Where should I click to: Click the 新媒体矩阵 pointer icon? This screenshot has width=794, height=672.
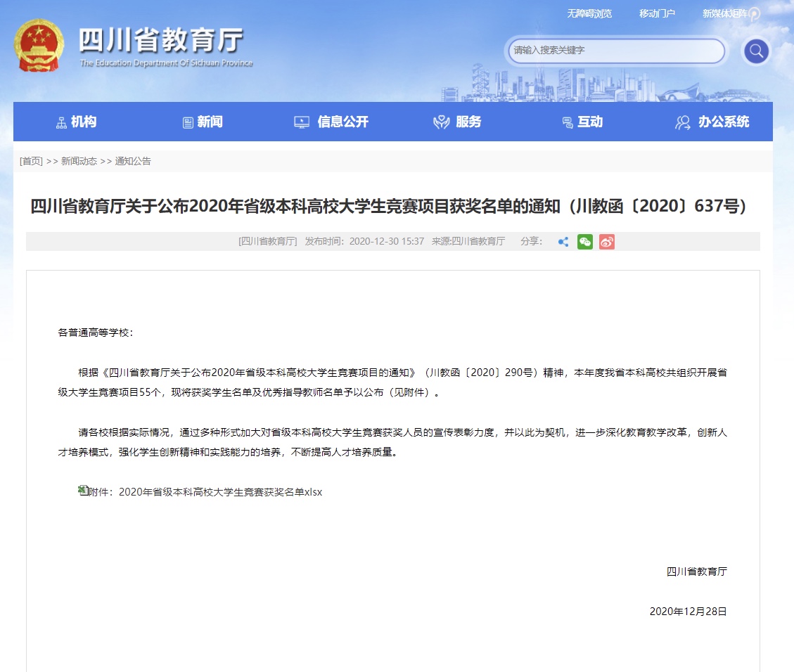(755, 14)
